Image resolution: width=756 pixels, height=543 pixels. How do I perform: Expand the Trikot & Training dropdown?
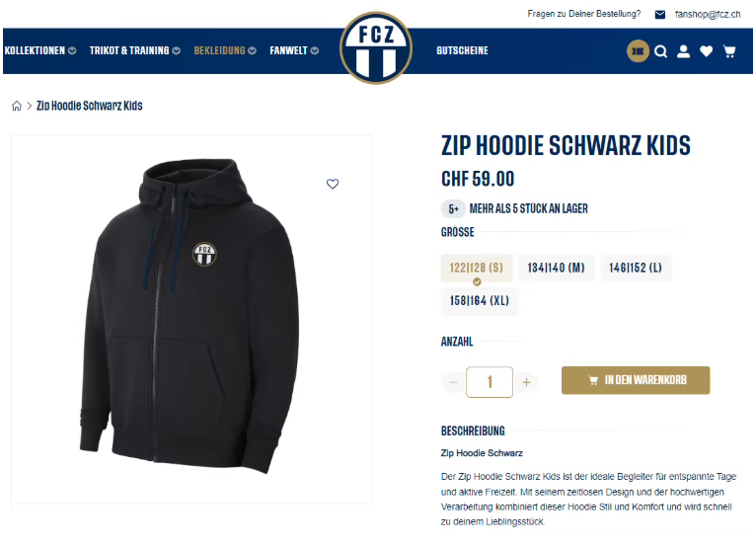(x=135, y=50)
